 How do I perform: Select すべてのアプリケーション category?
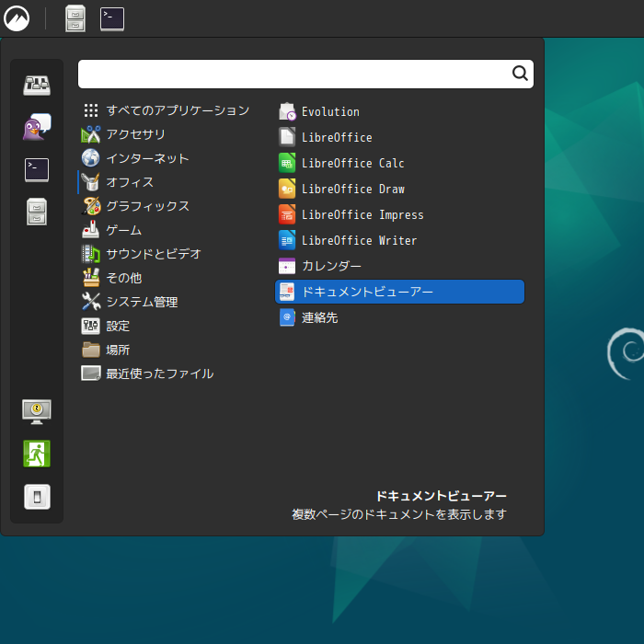pos(177,110)
